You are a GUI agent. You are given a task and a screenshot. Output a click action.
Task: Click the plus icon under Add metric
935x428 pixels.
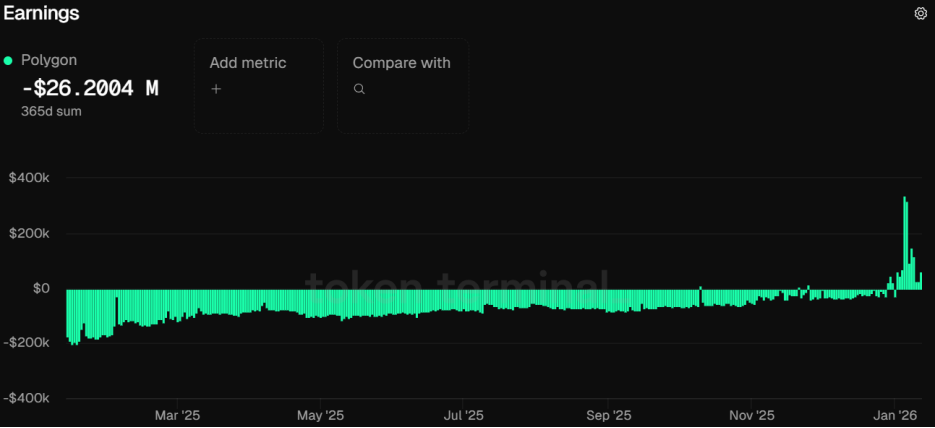click(x=216, y=89)
